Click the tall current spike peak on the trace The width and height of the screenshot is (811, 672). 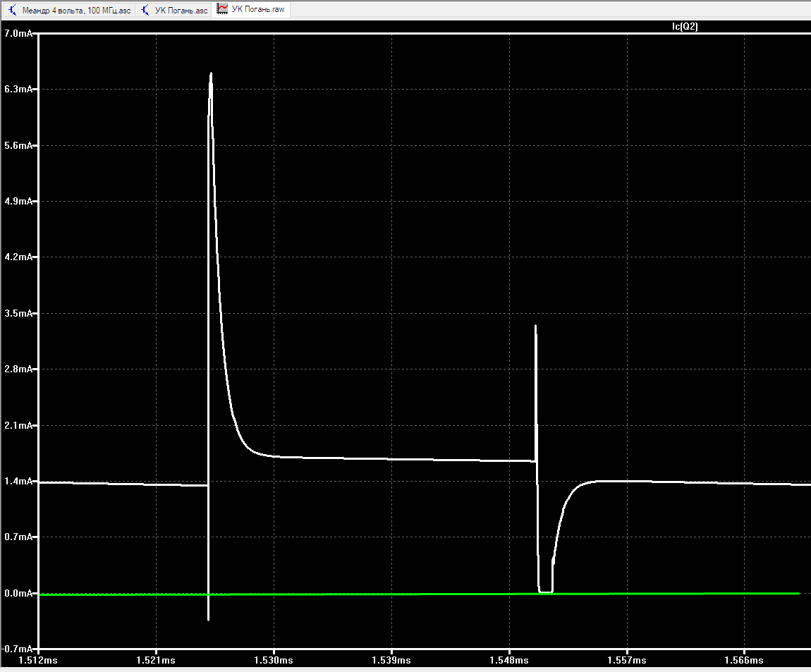click(x=211, y=75)
